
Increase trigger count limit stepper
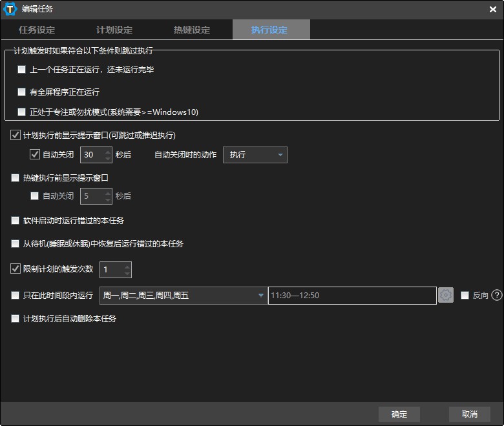(127, 267)
